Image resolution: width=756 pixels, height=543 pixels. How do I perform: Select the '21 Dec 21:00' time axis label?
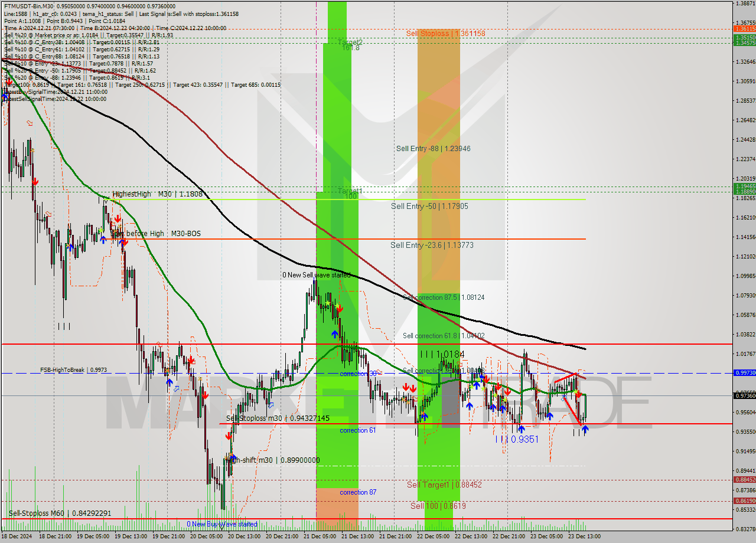coord(397,537)
